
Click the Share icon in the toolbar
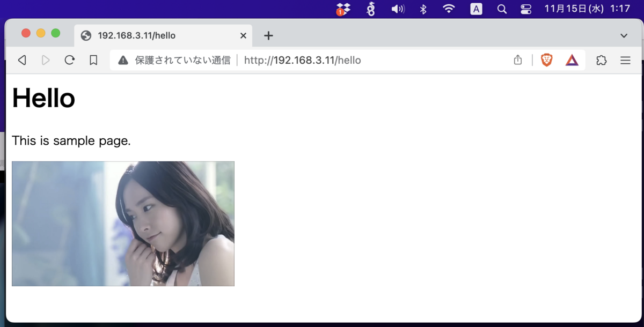517,60
